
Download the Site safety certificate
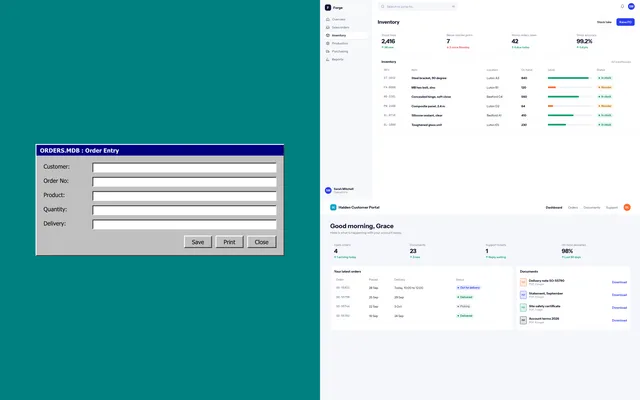[x=619, y=307]
